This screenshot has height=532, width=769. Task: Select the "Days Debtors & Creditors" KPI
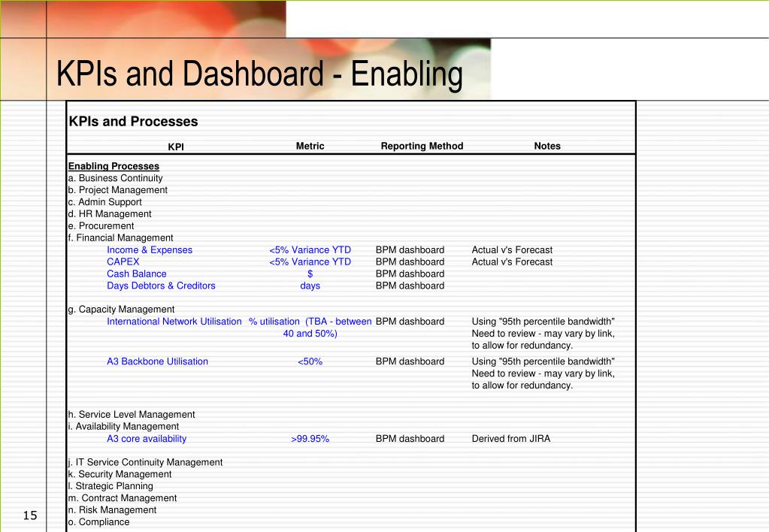[x=161, y=286]
